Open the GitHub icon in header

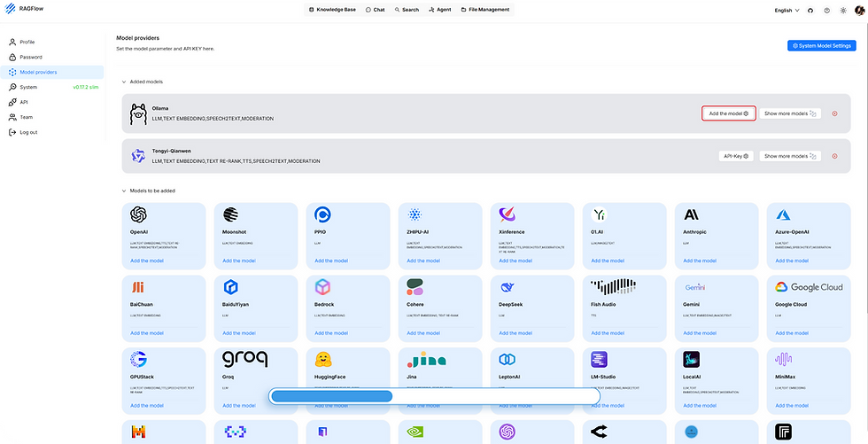(811, 10)
